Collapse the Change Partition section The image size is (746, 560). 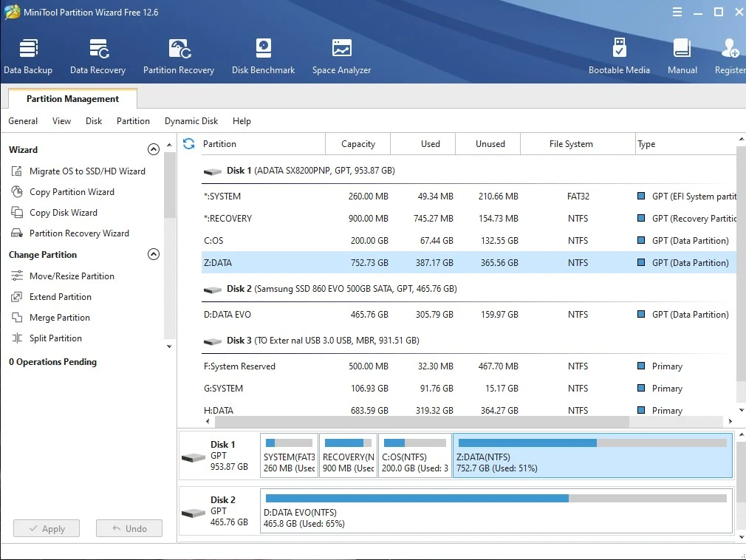pos(153,254)
